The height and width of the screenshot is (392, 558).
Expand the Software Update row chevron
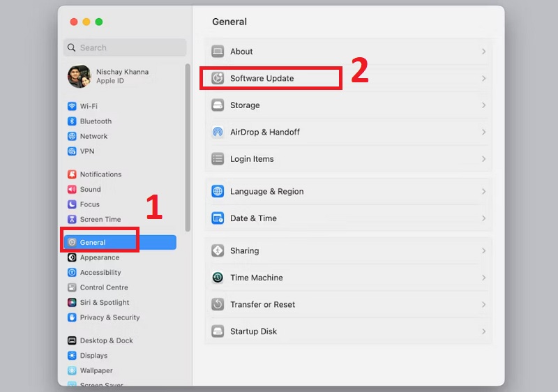tap(483, 78)
